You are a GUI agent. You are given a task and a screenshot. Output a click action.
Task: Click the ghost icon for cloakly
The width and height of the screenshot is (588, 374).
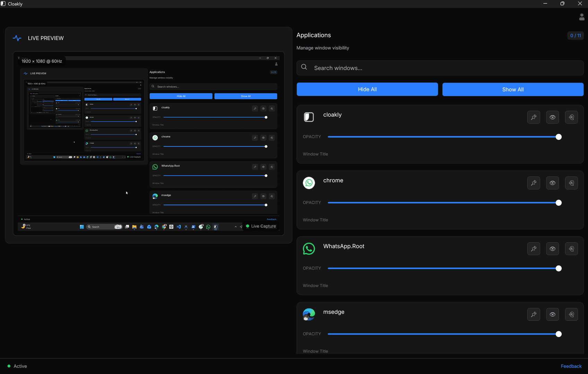pyautogui.click(x=571, y=117)
